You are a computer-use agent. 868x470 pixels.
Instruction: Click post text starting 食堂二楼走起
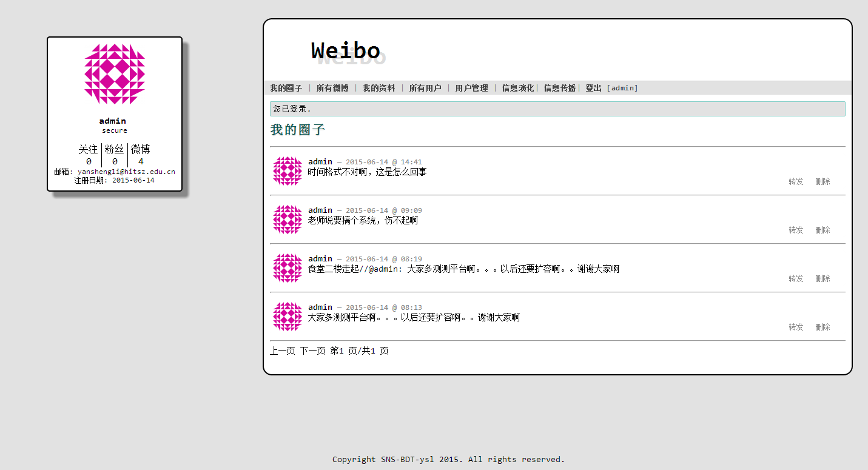pos(463,269)
